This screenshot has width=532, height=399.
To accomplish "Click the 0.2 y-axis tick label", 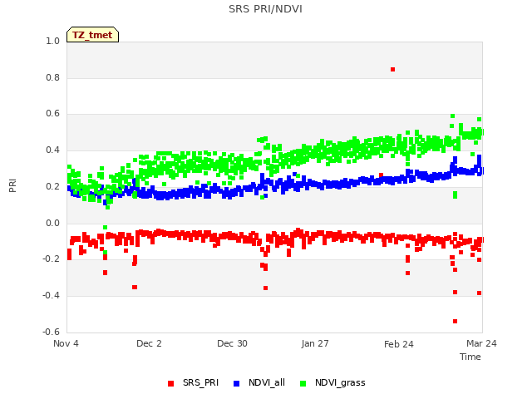I will click(52, 186).
